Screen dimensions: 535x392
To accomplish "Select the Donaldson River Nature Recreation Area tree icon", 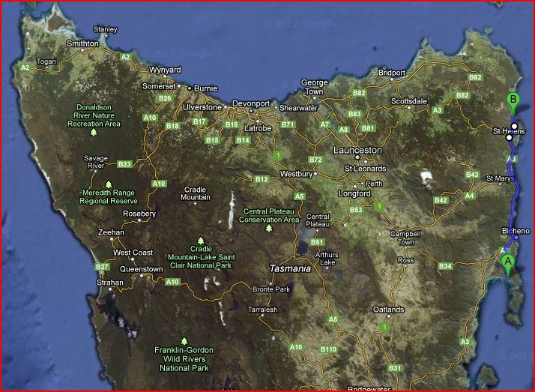I will click(x=94, y=132).
